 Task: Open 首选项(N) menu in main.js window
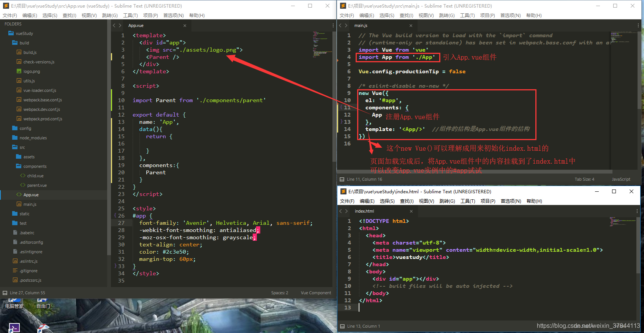tap(510, 16)
